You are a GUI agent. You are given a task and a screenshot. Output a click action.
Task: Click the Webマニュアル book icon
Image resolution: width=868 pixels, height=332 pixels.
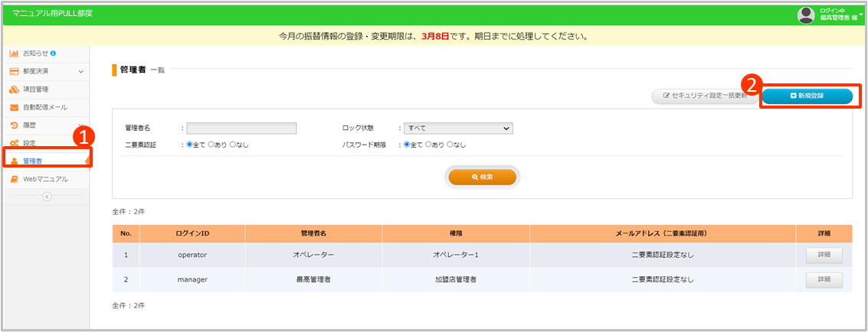click(x=14, y=179)
